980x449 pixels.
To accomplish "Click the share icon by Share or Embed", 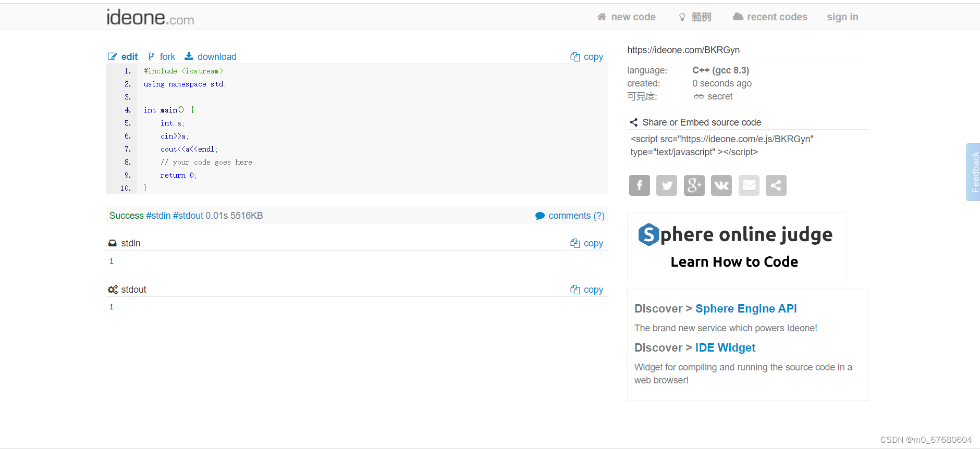I will [x=634, y=122].
